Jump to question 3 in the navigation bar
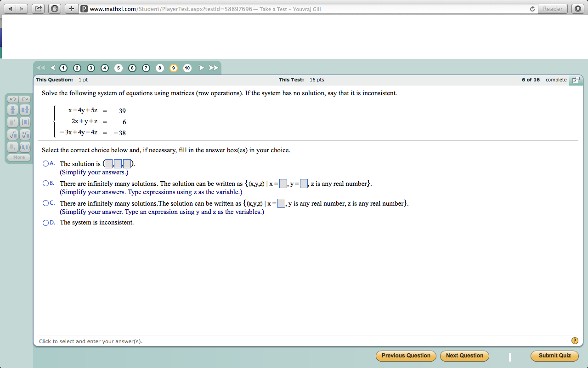The height and width of the screenshot is (368, 588). pyautogui.click(x=90, y=68)
